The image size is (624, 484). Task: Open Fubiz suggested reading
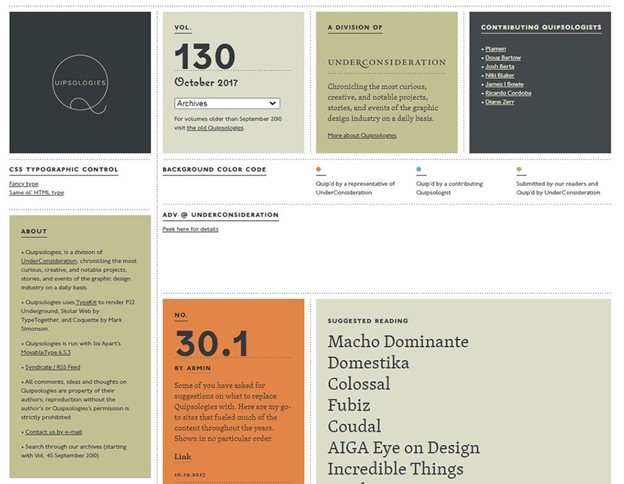(x=349, y=405)
